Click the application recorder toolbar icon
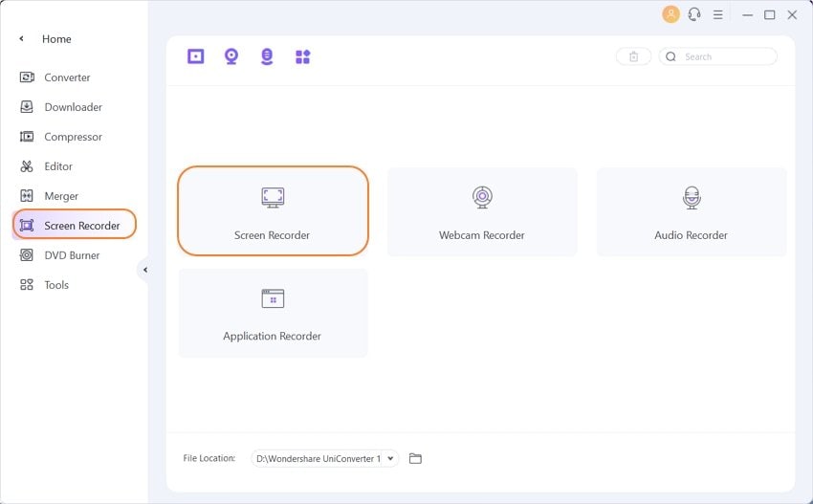Image resolution: width=813 pixels, height=504 pixels. point(303,56)
